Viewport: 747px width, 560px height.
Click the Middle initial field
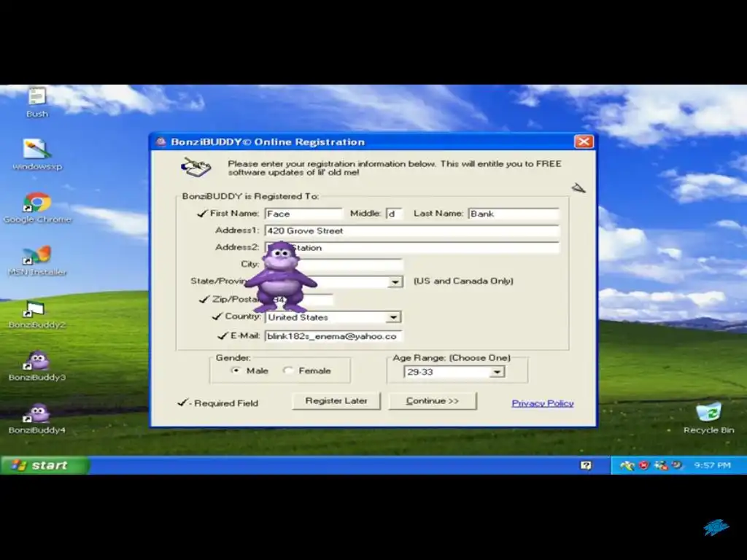tap(395, 214)
